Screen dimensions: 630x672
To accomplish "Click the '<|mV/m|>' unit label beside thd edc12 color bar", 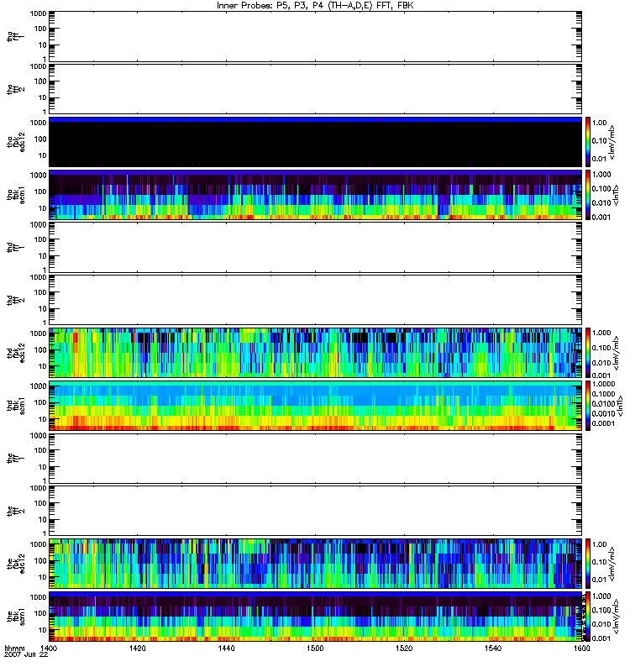I will click(x=617, y=353).
